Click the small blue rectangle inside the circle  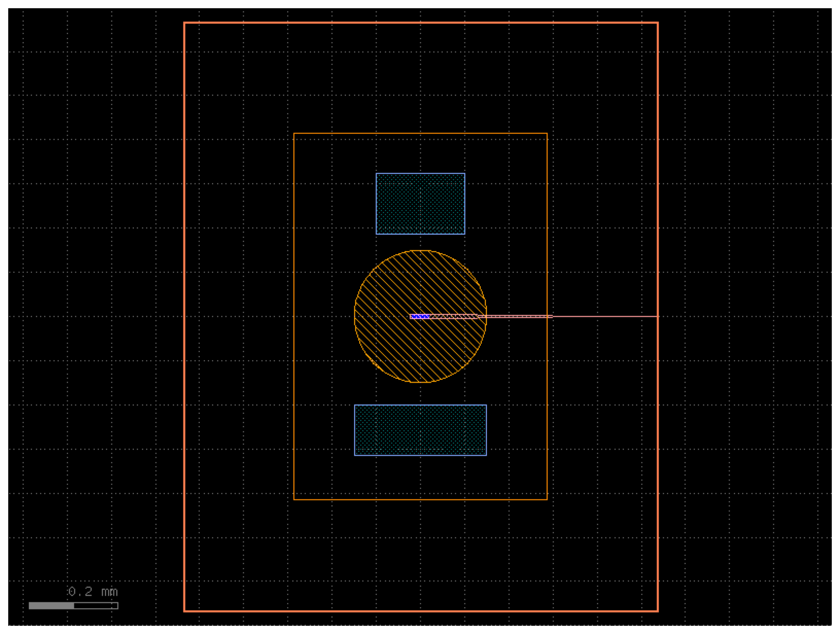pos(419,316)
